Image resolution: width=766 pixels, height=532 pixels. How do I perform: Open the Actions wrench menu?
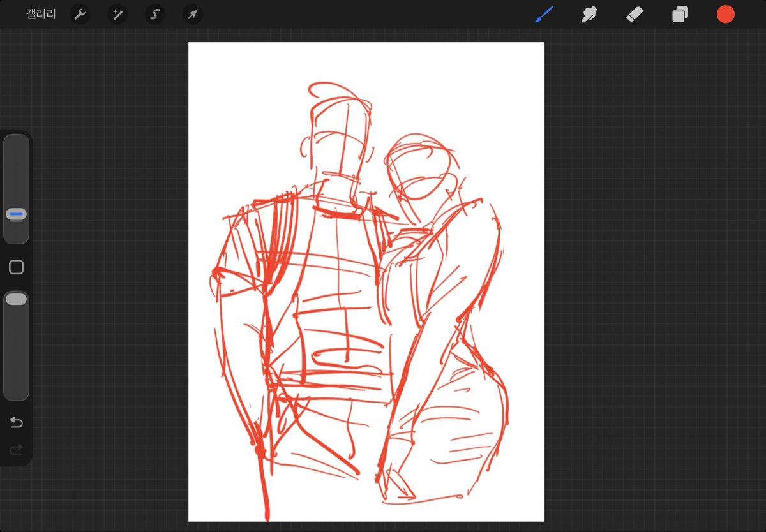pos(79,14)
